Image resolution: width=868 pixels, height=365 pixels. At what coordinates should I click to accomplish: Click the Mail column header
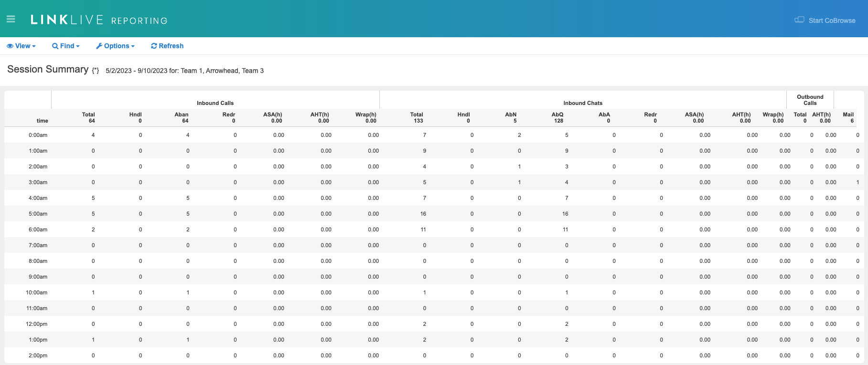pyautogui.click(x=848, y=115)
